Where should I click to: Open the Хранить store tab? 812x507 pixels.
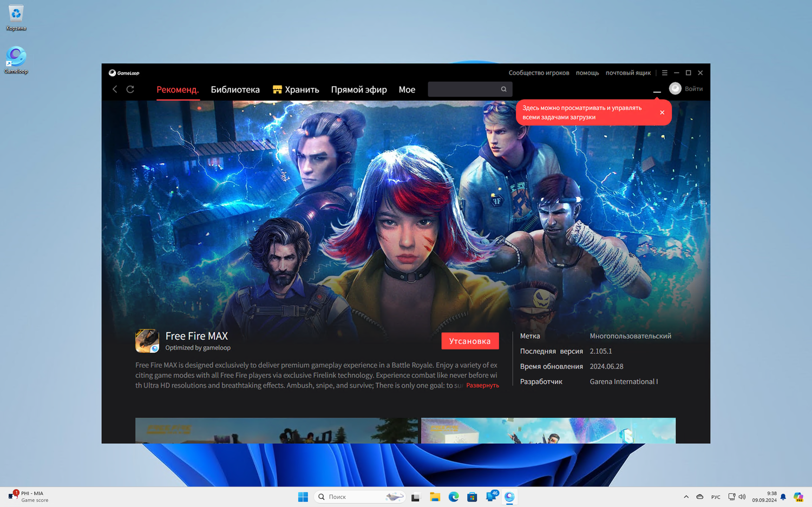click(x=296, y=90)
